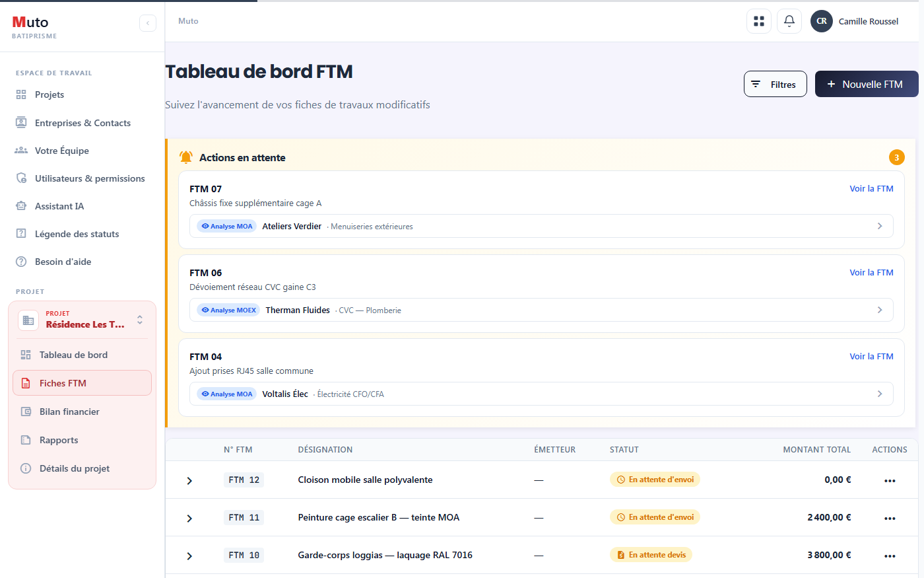The width and height of the screenshot is (924, 578).
Task: Open three-dots actions menu for FTM 12
Action: (890, 480)
